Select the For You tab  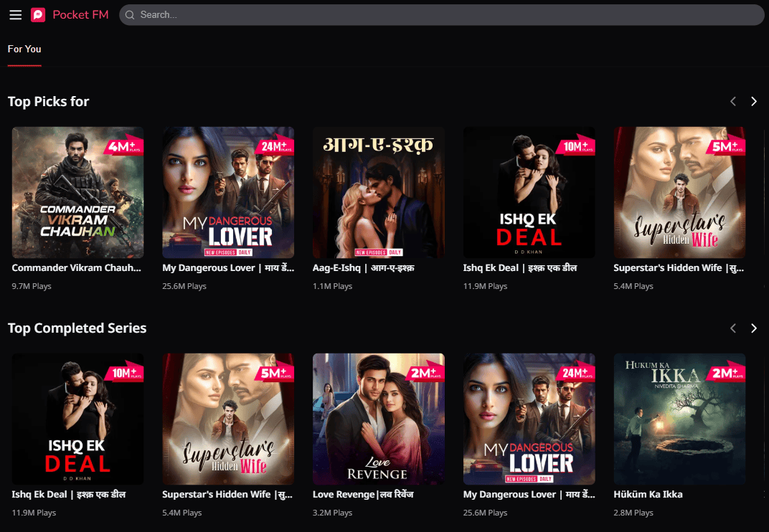coord(24,49)
